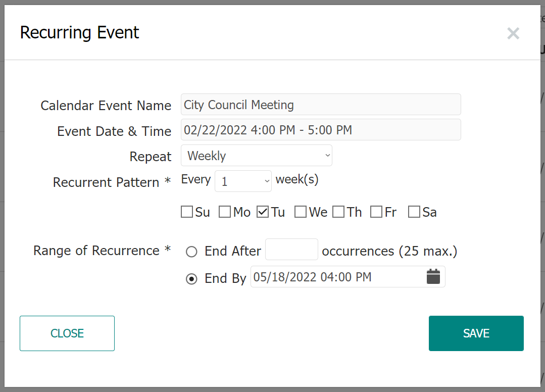The height and width of the screenshot is (392, 545).
Task: Click the Calendar Event Name input field
Action: click(321, 104)
